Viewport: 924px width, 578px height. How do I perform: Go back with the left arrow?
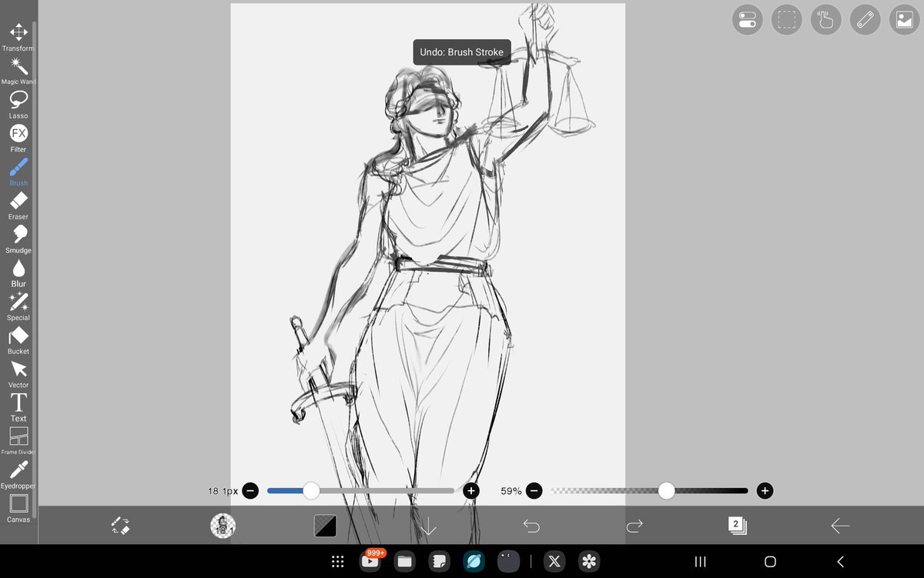[x=840, y=526]
